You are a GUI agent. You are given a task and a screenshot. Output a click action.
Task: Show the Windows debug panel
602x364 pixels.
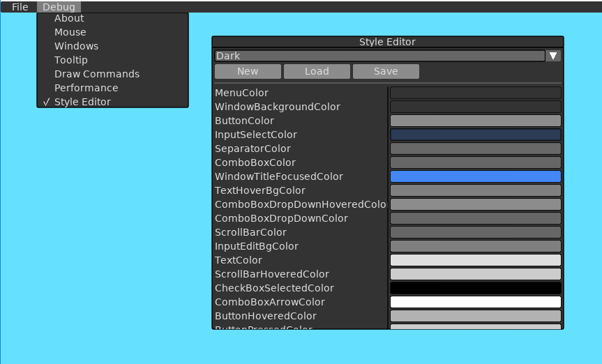coord(77,46)
